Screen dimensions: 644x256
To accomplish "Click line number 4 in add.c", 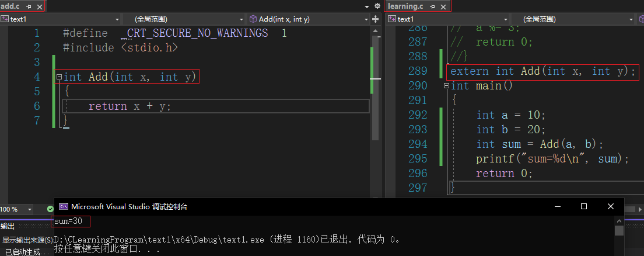I will click(37, 77).
